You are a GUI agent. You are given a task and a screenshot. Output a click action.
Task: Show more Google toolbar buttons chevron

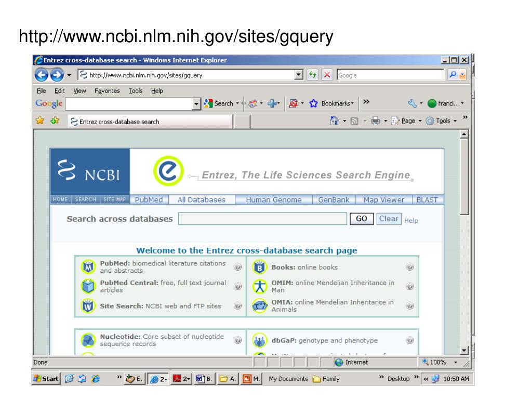point(366,102)
